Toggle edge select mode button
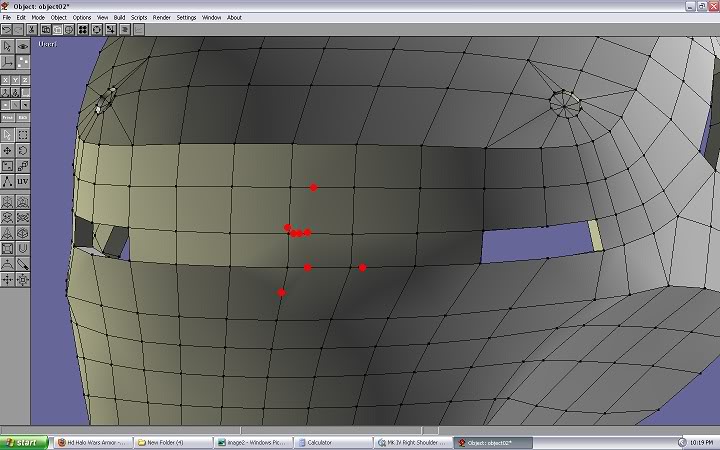Viewport: 720px width, 450px height. tap(15, 105)
